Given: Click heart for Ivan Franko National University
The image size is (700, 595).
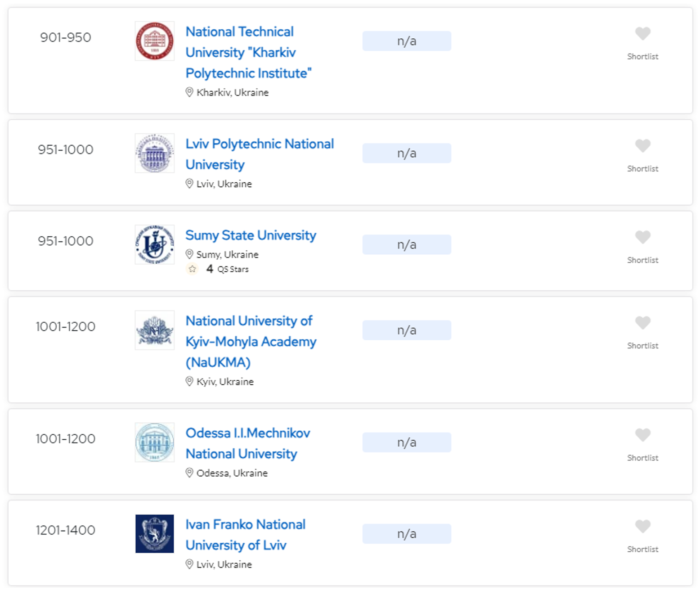Looking at the screenshot, I should 642,526.
